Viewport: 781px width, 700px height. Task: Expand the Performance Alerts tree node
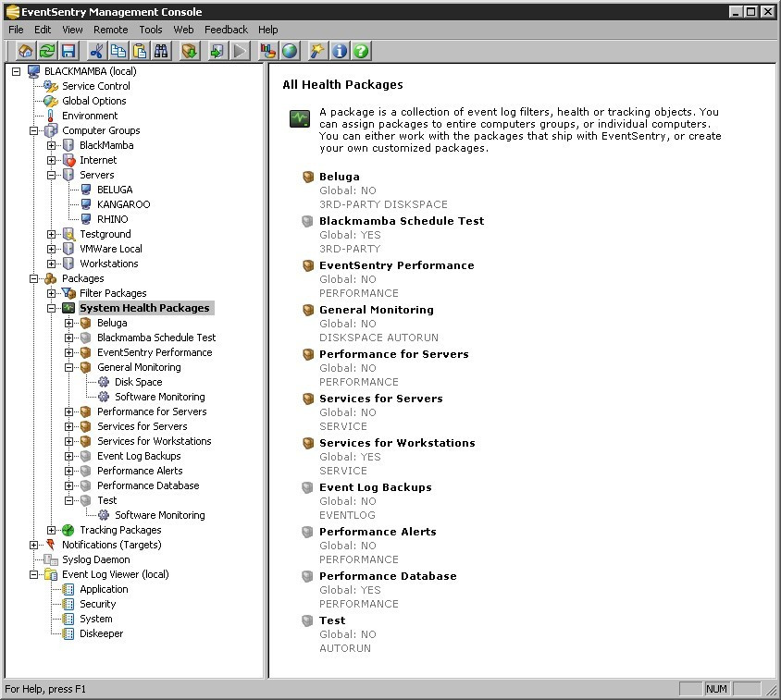[68, 471]
